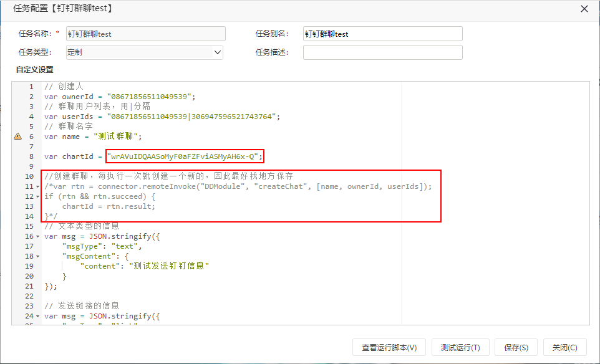The width and height of the screenshot is (600, 364).
Task: Close the 任务配置 dialog with the X
Action: (584, 9)
